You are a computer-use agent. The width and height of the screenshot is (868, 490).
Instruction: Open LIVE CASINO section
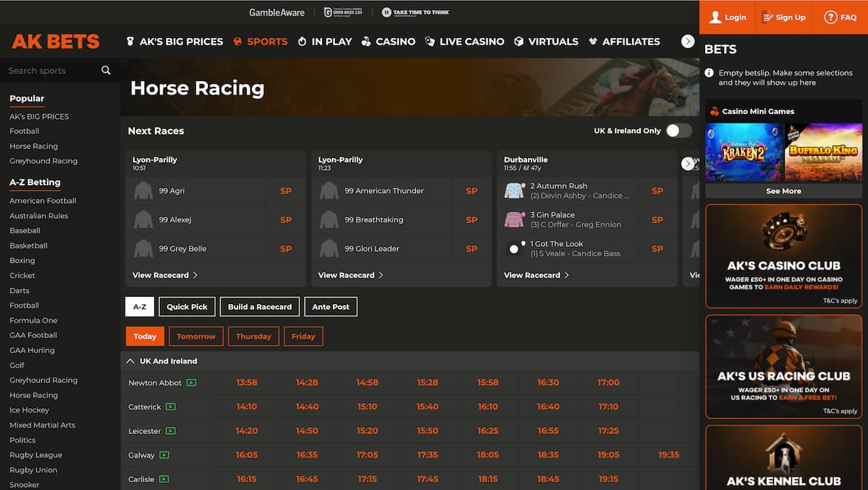[464, 42]
